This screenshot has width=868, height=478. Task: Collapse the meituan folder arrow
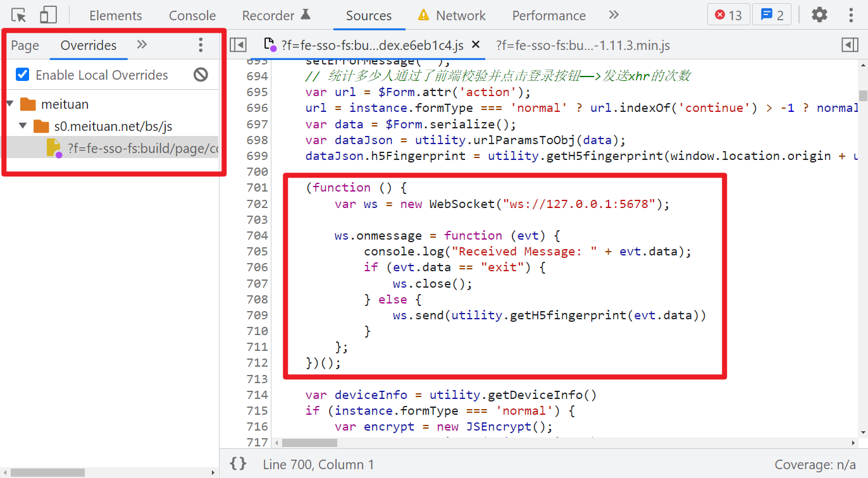pyautogui.click(x=10, y=104)
